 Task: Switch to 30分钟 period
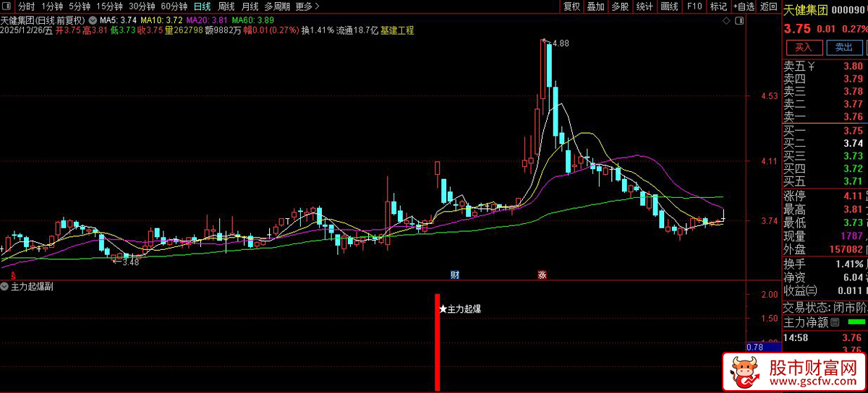pyautogui.click(x=141, y=7)
